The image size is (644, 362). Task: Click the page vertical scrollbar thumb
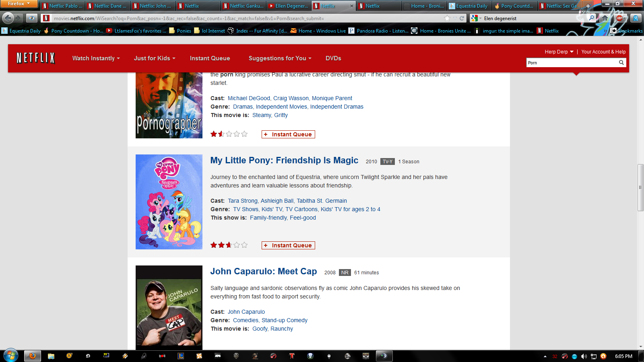(640, 187)
